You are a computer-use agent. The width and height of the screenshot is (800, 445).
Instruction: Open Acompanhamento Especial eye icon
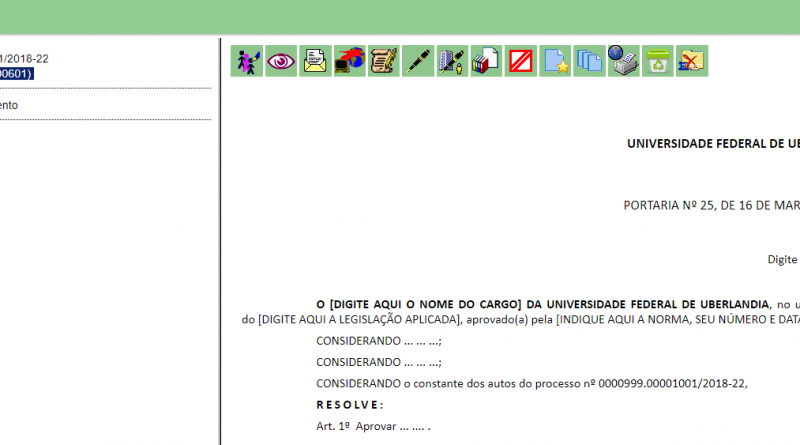pyautogui.click(x=281, y=61)
